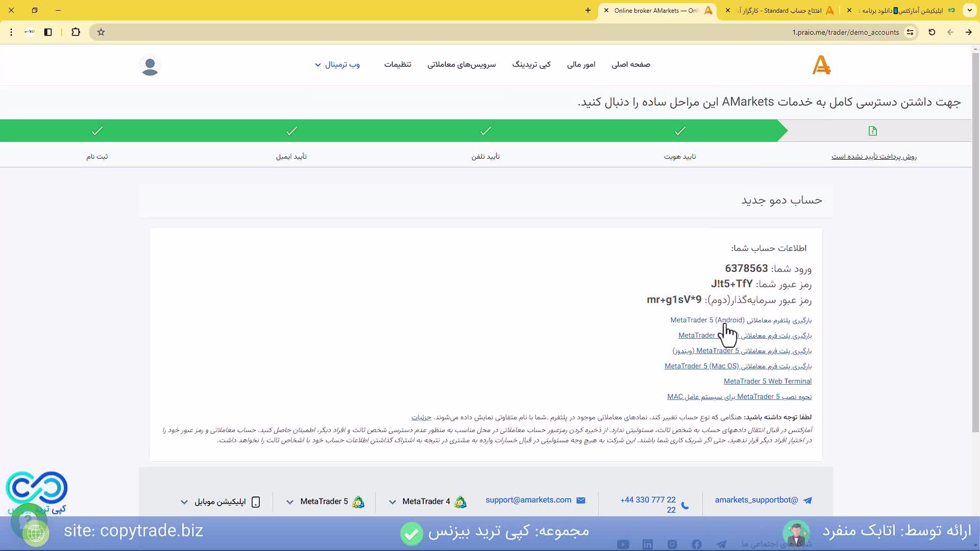Image resolution: width=980 pixels, height=551 pixels.
Task: Click the Facebook icon in the footer
Action: (x=696, y=544)
